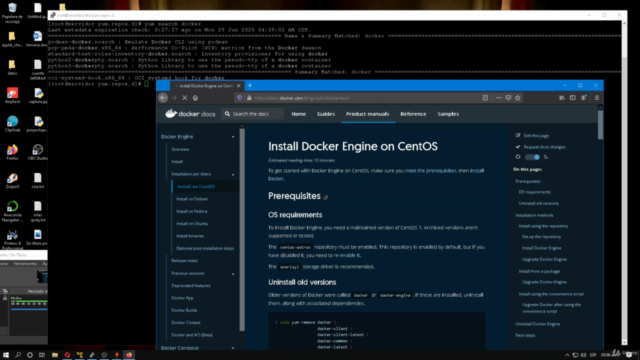Adjust the blue OBS mixer volume slider
640x360 pixels.
29,309
